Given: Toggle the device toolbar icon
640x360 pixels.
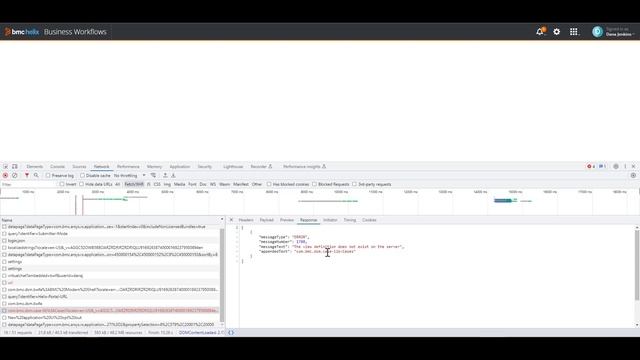Looking at the screenshot, I should point(15,167).
